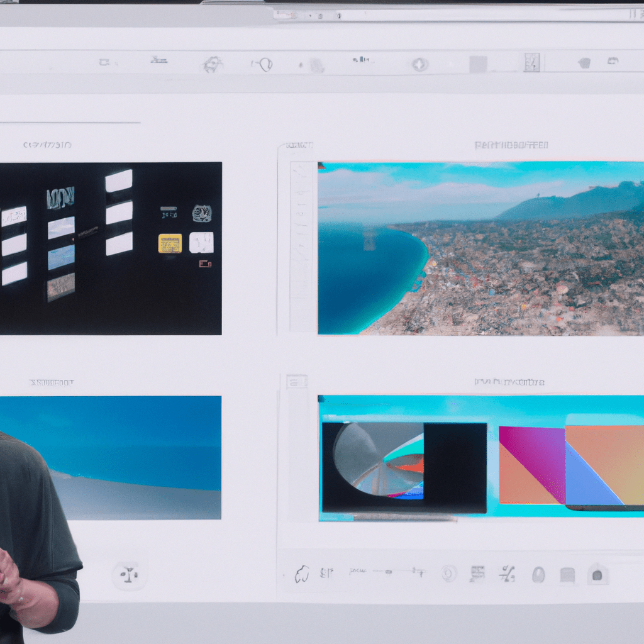The width and height of the screenshot is (644, 644).
Task: Select the lasso loop icon in top toolbar
Action: click(x=263, y=64)
